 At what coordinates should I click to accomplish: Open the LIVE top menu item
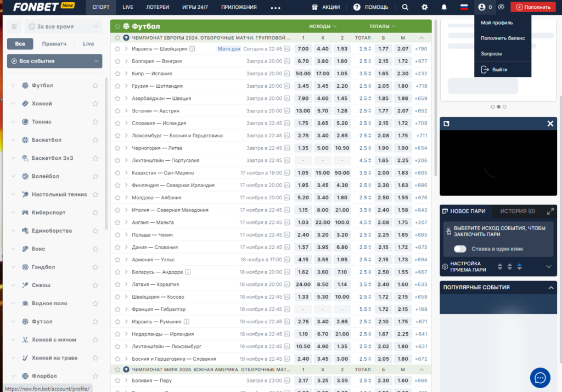(x=128, y=7)
